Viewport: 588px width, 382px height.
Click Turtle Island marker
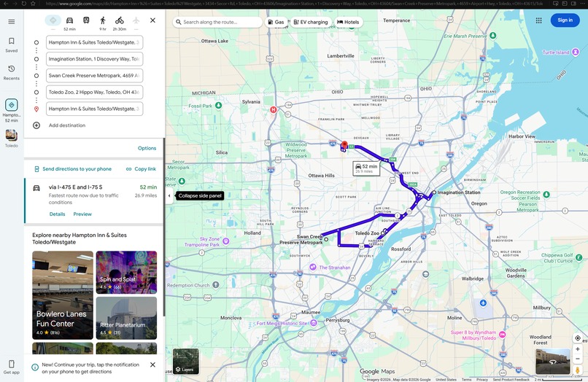[576, 52]
